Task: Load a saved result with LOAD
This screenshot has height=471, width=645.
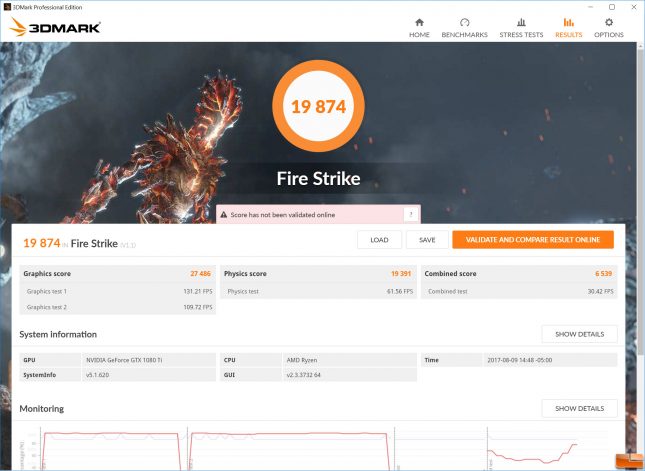Action: (379, 240)
